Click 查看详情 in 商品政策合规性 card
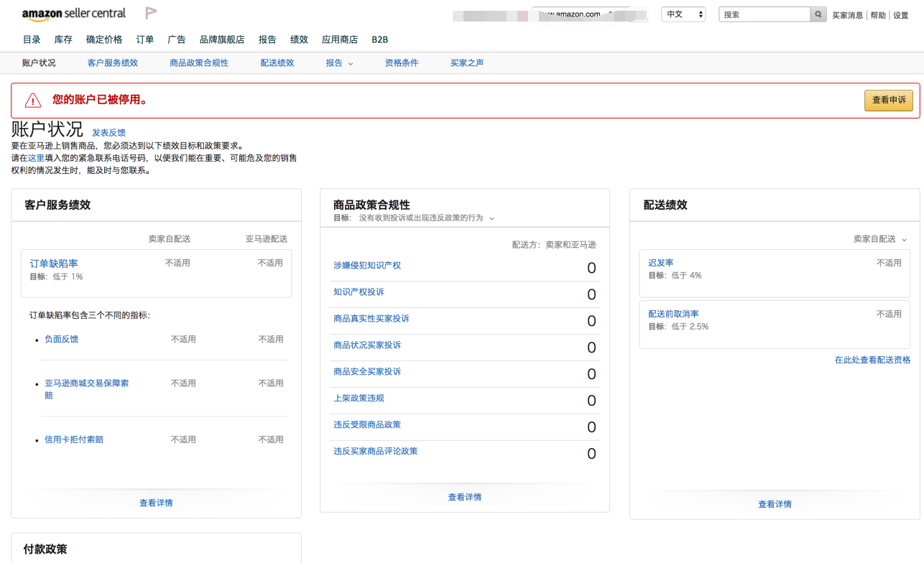The width and height of the screenshot is (924, 563). pyautogui.click(x=465, y=498)
